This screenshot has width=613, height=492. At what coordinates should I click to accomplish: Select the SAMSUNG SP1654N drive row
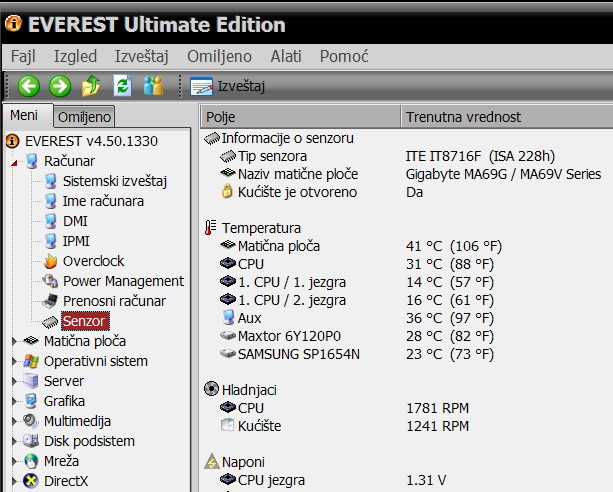click(x=357, y=354)
